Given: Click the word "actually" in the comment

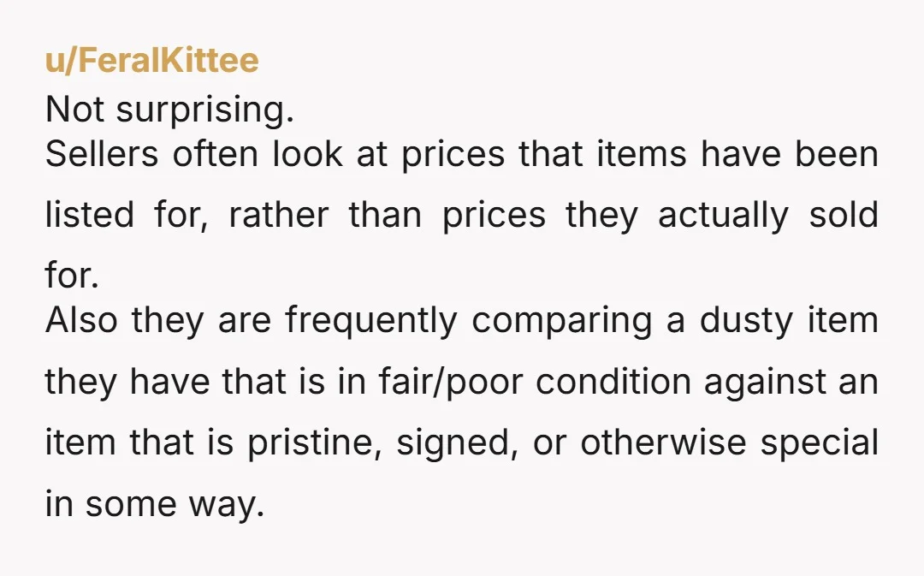Looking at the screenshot, I should coord(723,216).
